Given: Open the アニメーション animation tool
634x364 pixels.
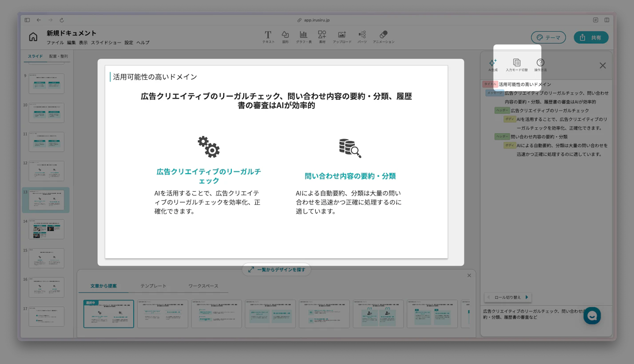Looking at the screenshot, I should [384, 35].
